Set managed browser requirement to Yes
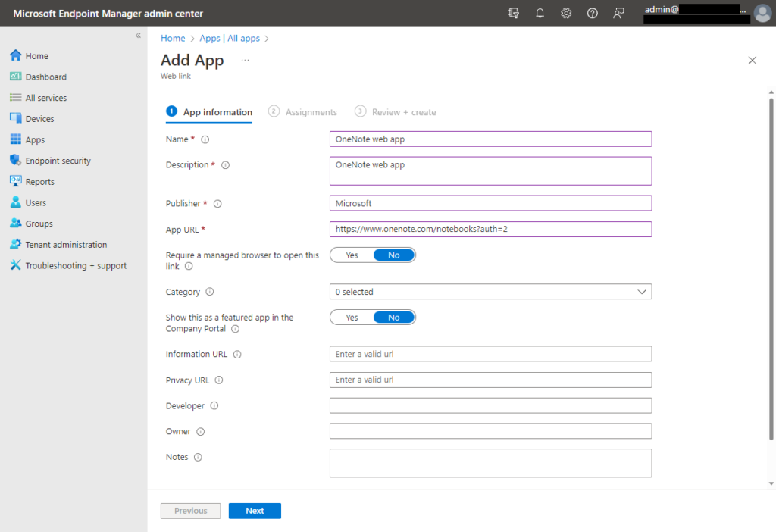The image size is (776, 532). click(352, 255)
